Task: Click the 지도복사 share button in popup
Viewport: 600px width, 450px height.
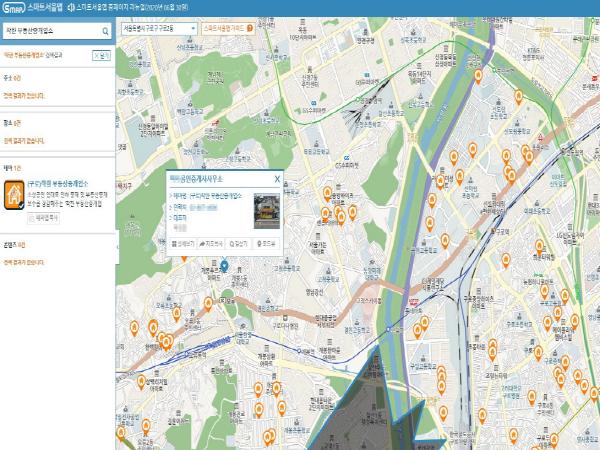Action: coord(213,243)
